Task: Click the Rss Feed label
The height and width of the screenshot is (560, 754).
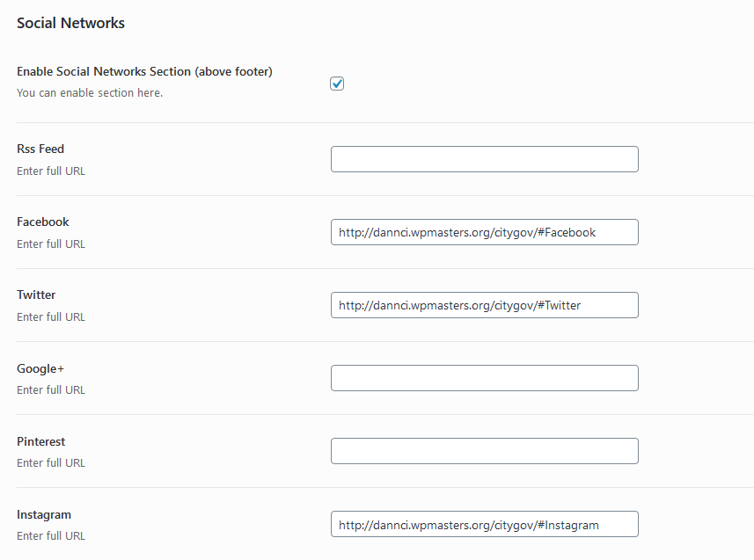Action: click(40, 149)
